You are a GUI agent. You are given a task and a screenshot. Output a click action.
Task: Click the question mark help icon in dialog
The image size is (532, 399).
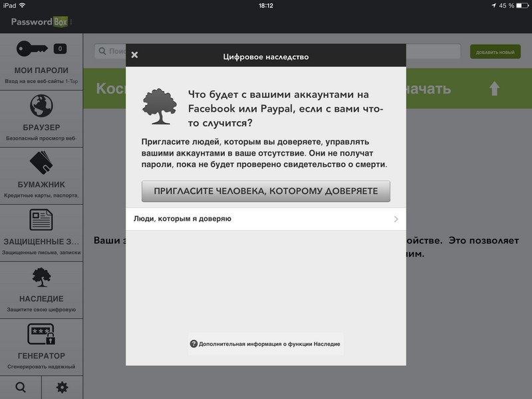193,344
